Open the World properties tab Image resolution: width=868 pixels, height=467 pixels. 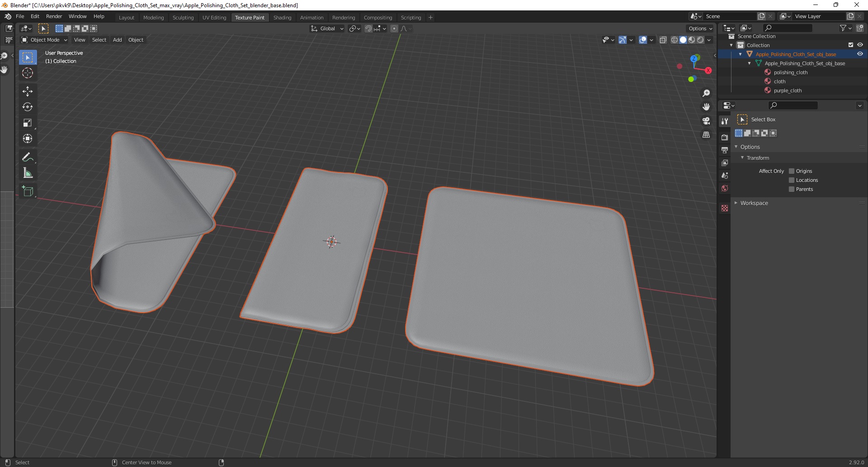[x=725, y=188]
